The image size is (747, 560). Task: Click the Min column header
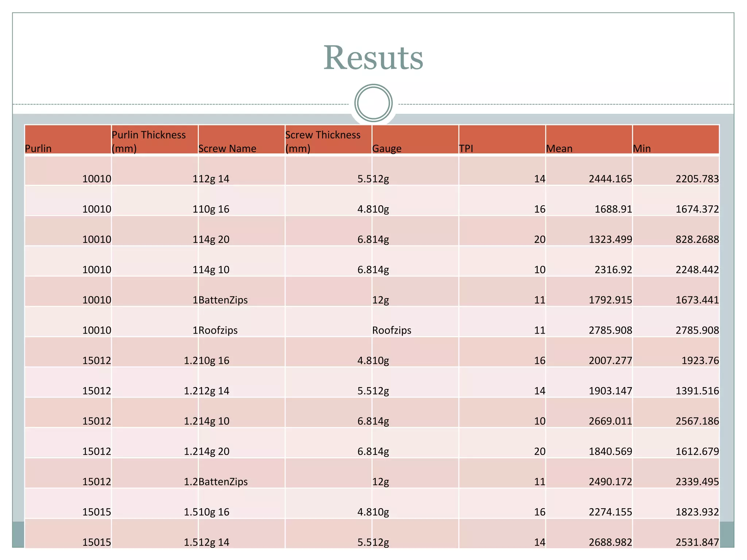pyautogui.click(x=676, y=140)
